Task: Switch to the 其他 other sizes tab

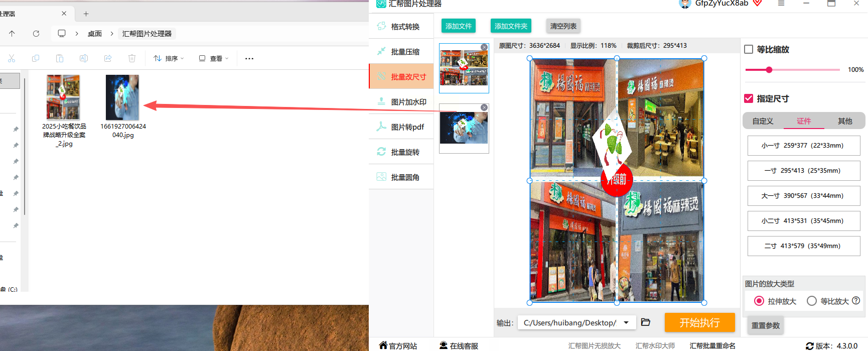Action: 845,121
